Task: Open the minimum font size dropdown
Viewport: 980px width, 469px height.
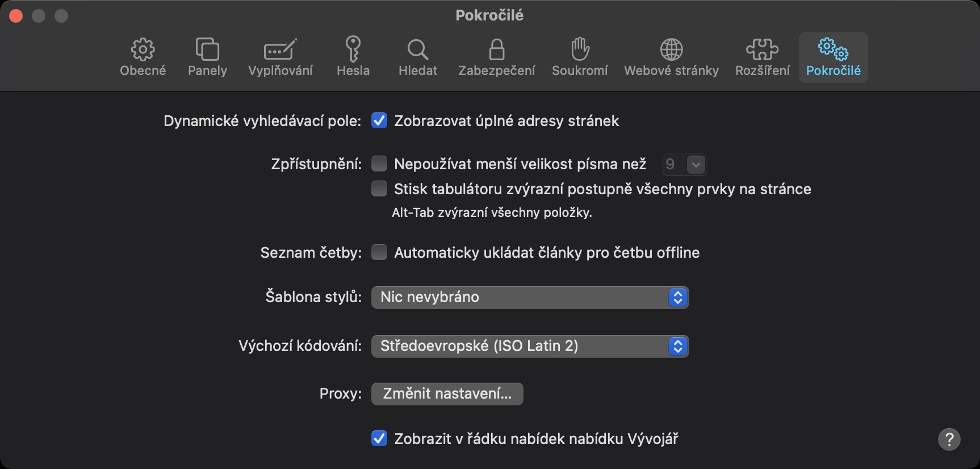Action: tap(696, 165)
